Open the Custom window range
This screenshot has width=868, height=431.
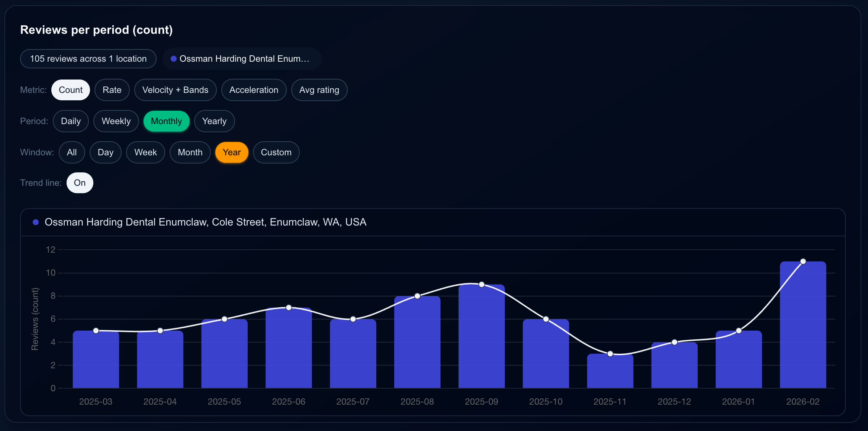[276, 152]
